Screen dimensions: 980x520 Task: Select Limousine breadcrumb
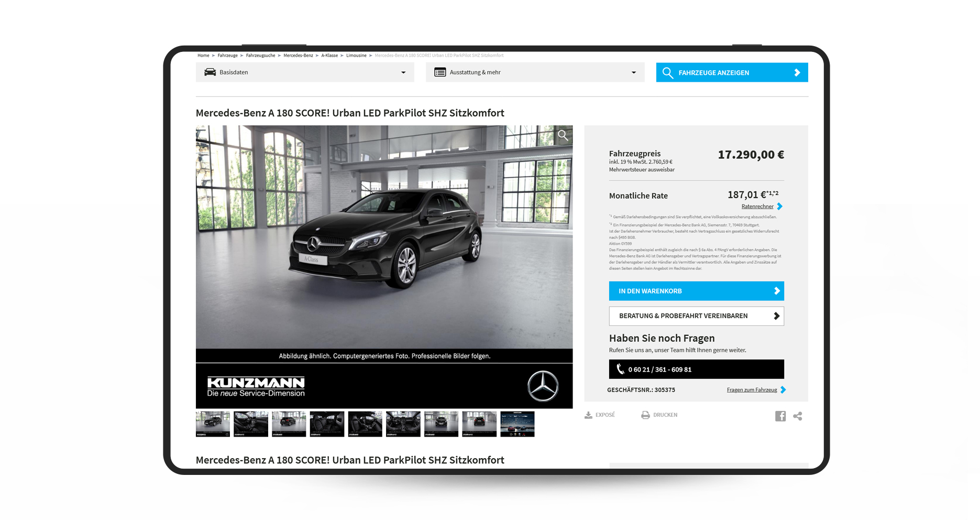[356, 56]
